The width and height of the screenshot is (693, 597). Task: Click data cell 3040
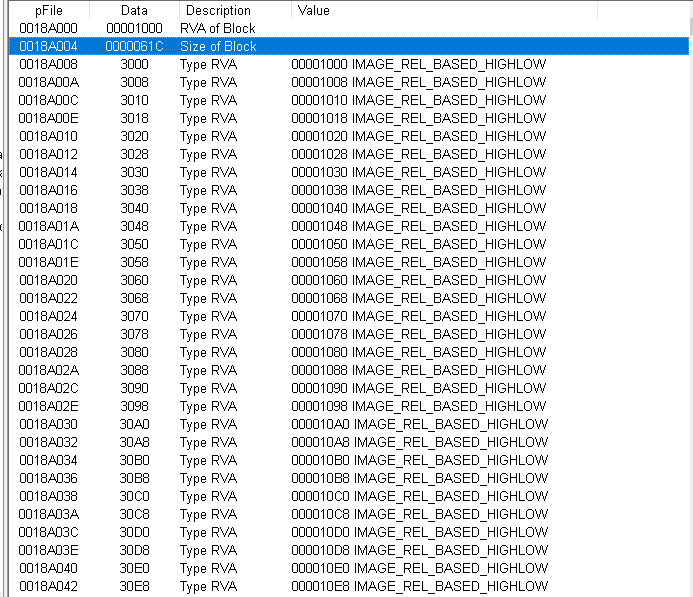click(x=134, y=209)
